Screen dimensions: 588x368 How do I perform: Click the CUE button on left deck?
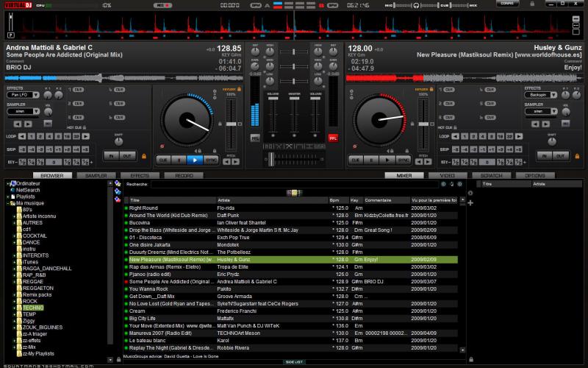162,159
